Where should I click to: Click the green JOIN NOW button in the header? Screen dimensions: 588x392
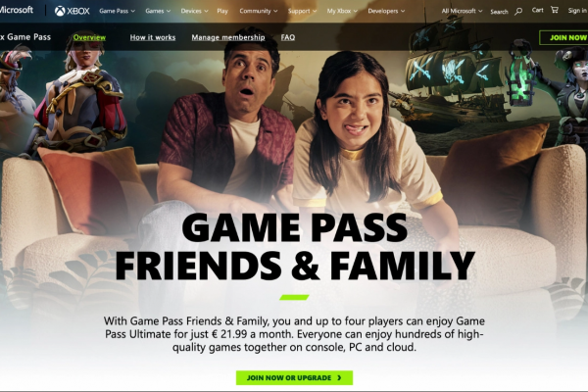[563, 37]
